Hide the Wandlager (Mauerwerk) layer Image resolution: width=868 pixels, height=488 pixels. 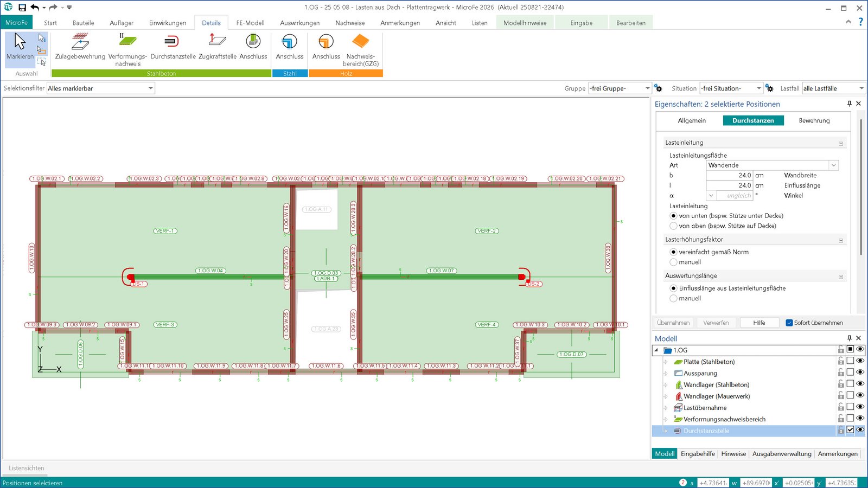[x=860, y=395]
